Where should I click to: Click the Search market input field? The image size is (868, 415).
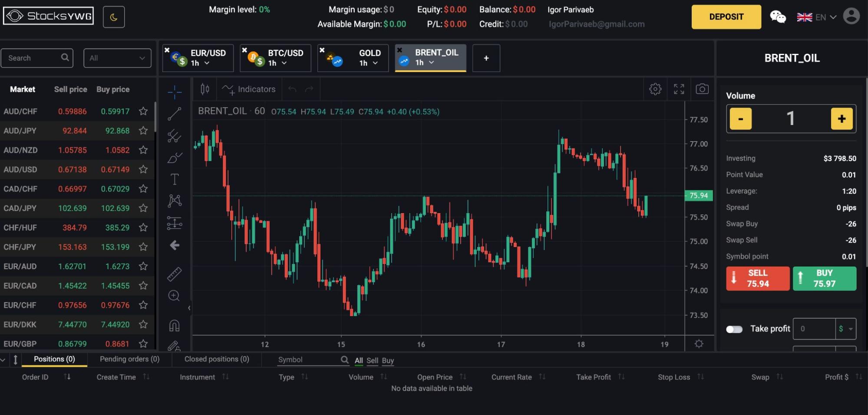(37, 58)
